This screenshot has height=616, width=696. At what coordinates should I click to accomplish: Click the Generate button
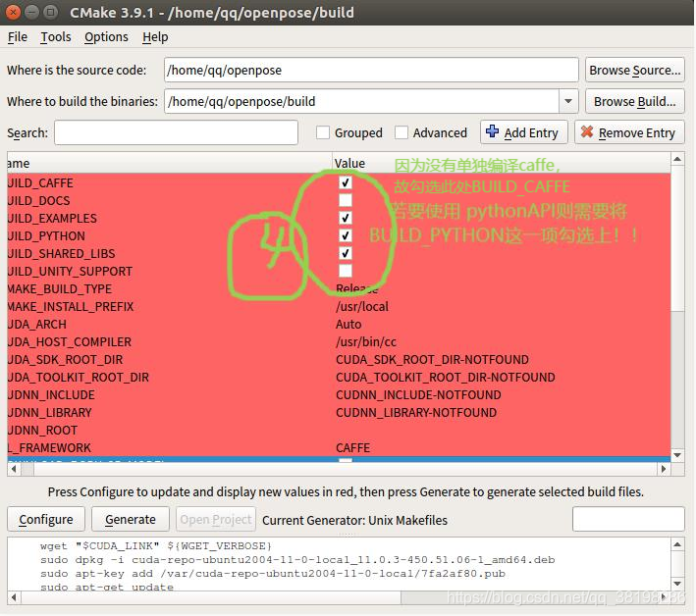point(131,519)
